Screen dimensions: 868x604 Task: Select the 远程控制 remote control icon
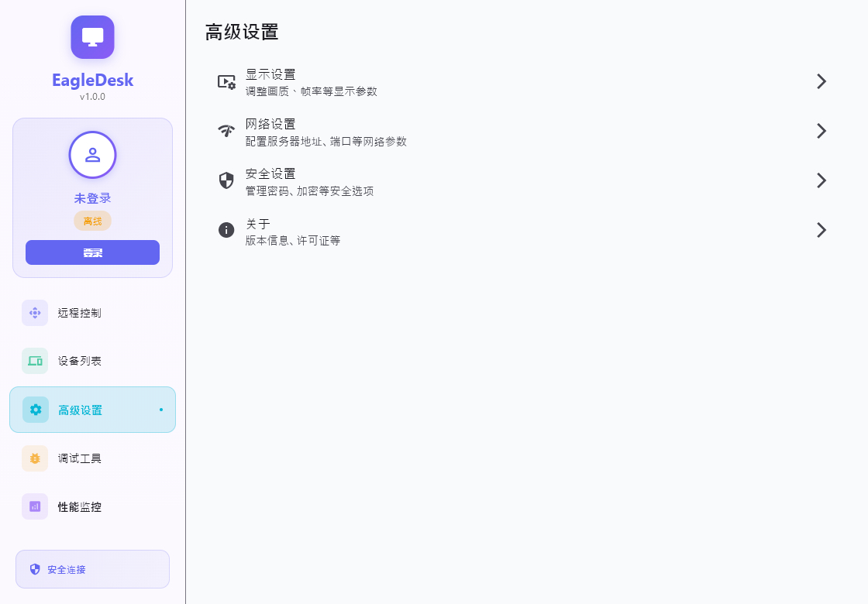click(35, 313)
